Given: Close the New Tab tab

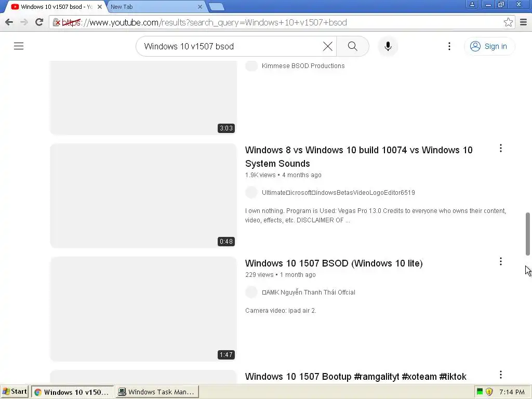Looking at the screenshot, I should tap(200, 7).
